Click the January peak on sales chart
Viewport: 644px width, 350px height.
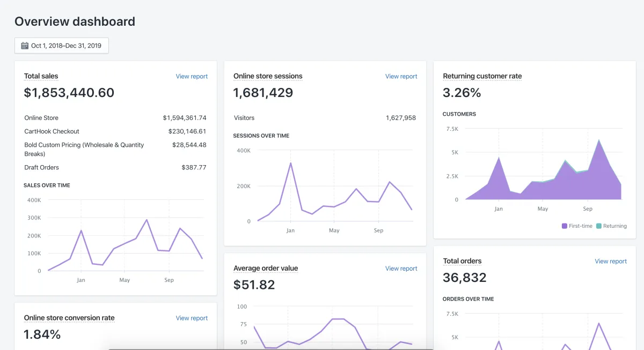(81, 230)
